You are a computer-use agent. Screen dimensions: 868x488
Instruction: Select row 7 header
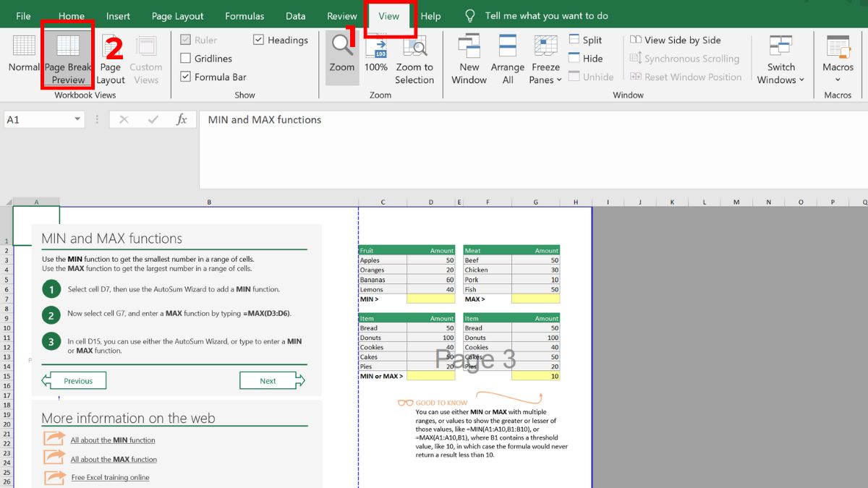click(x=6, y=299)
